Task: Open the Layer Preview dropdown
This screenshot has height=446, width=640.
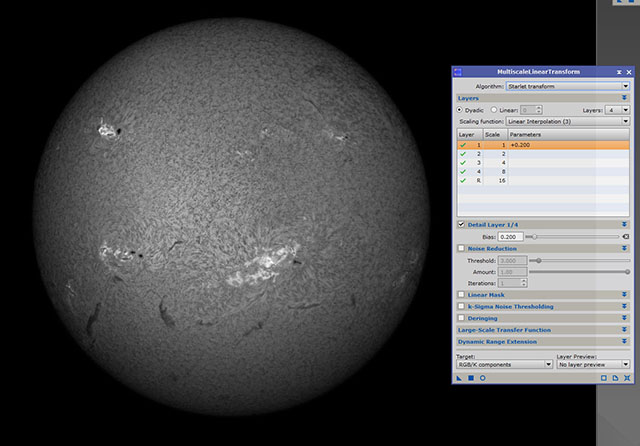Action: tap(594, 364)
